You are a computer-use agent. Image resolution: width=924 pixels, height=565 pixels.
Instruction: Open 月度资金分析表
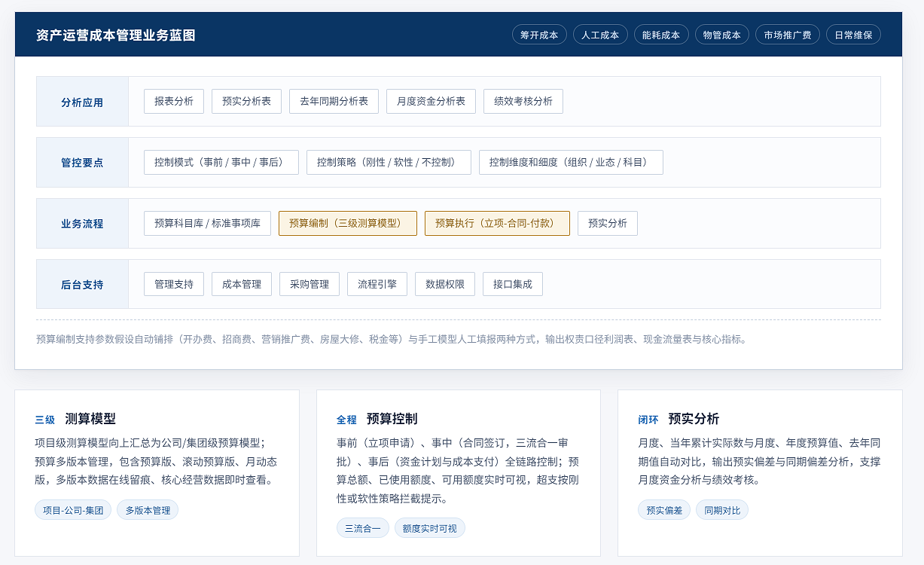[x=431, y=101]
